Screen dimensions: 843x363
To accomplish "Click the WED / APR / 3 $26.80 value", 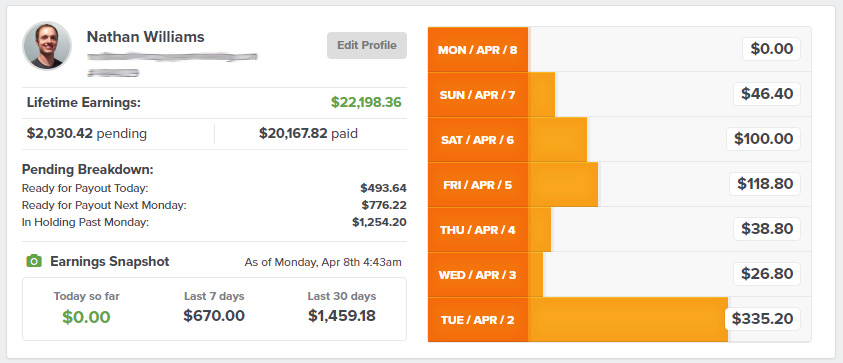I will click(x=767, y=274).
